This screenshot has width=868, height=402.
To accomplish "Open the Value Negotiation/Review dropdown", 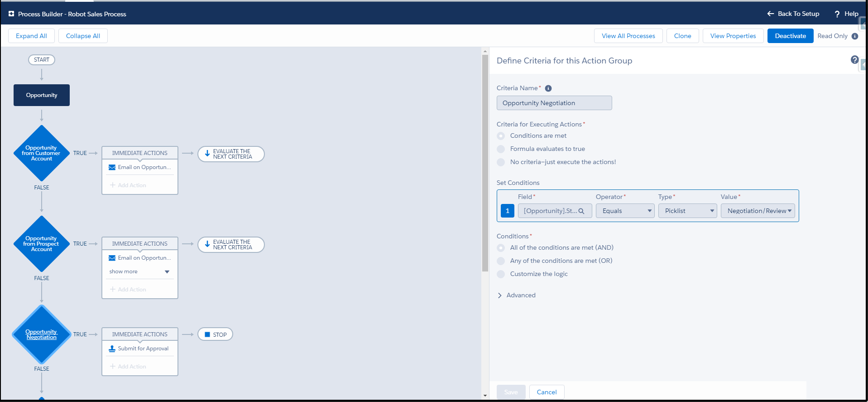I will click(x=758, y=211).
